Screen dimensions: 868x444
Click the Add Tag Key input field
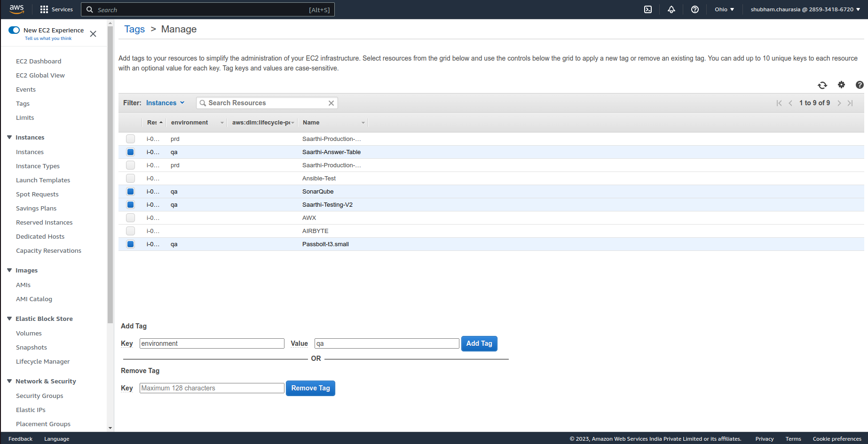[212, 343]
